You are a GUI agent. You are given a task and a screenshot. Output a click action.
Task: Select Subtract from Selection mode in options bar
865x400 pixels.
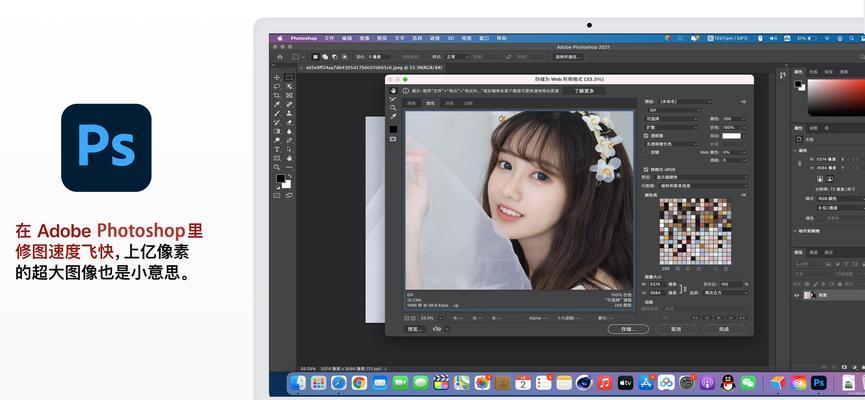[335, 56]
